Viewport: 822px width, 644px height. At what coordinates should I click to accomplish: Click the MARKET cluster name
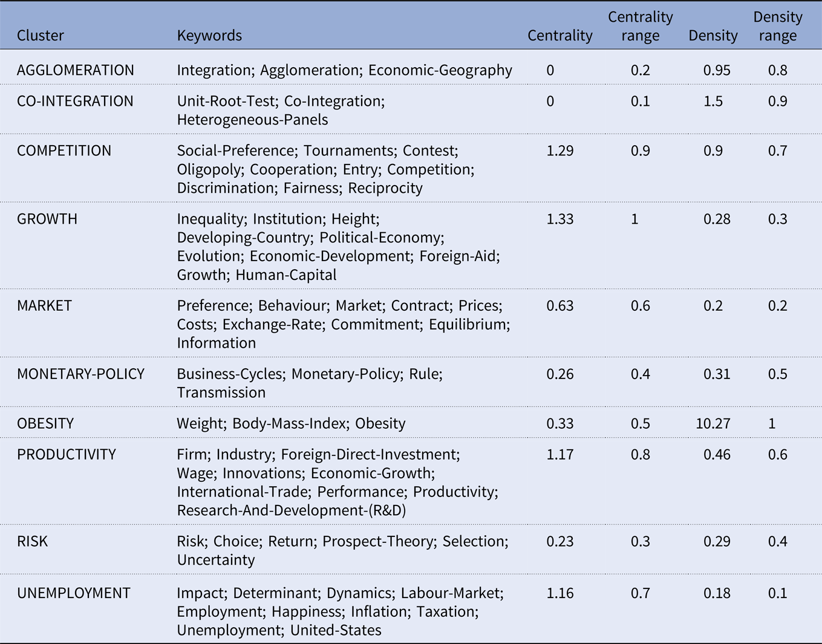(44, 305)
